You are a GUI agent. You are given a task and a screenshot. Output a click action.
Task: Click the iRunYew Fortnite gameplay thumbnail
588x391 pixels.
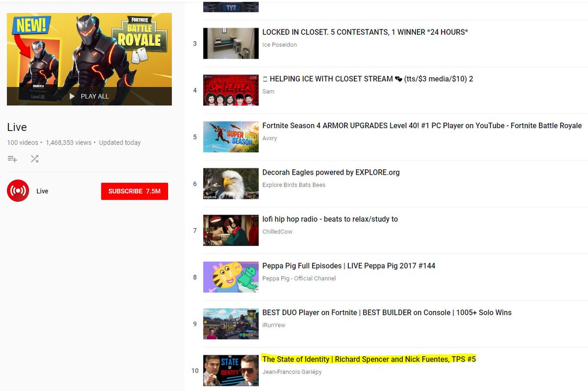pos(231,324)
